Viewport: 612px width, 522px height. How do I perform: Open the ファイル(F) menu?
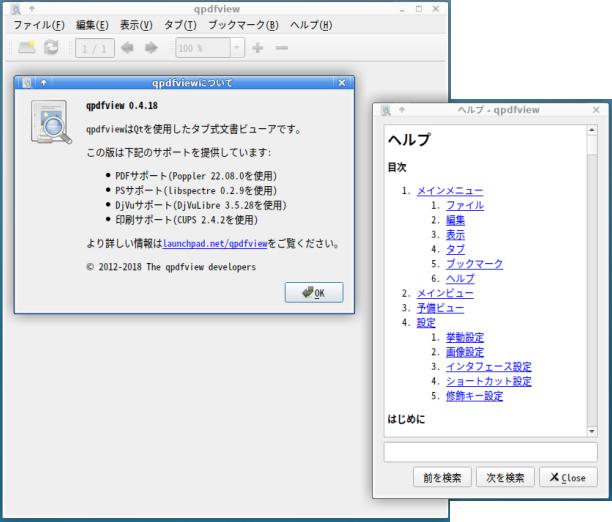39,25
